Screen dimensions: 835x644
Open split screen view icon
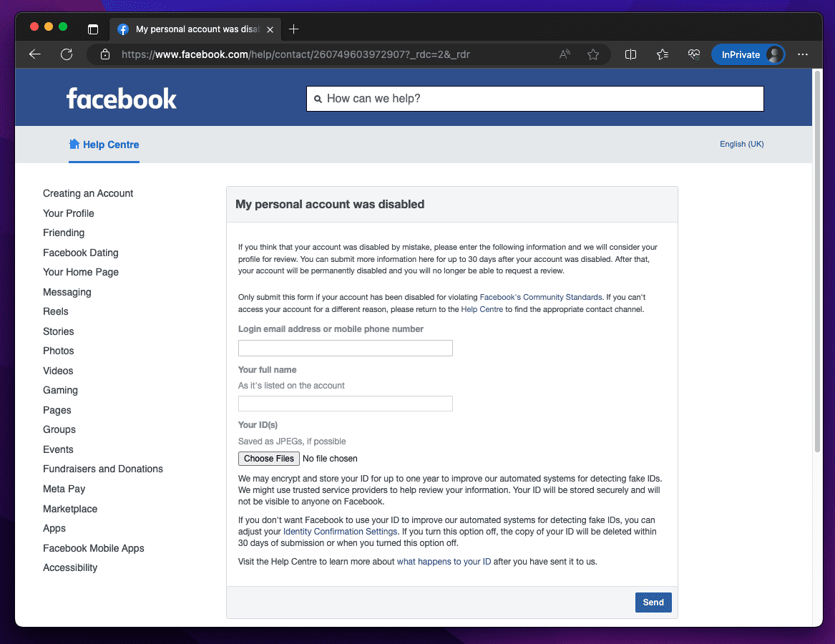click(630, 54)
